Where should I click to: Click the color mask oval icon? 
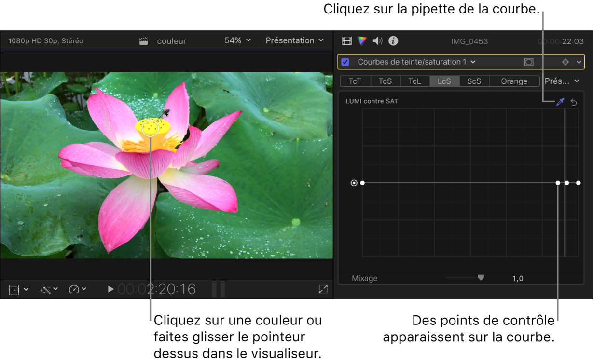tap(529, 62)
